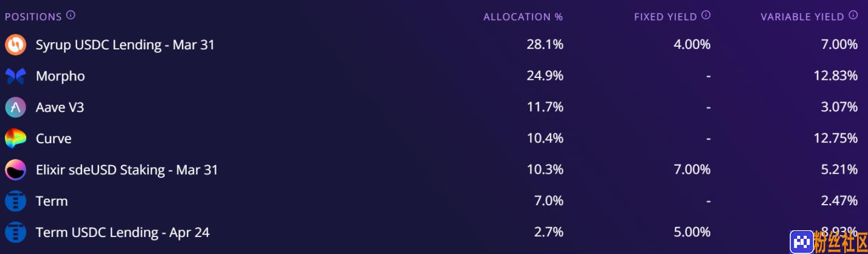The image size is (868, 254).
Task: Open the Syrup USDC Lending - Mar 31 position
Action: coord(125,44)
